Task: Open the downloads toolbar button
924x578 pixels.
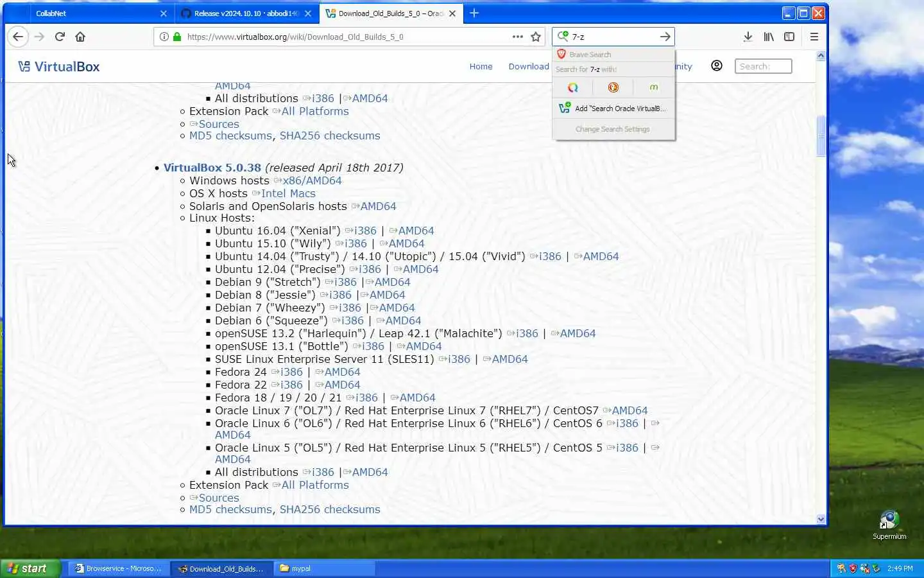Action: click(748, 37)
